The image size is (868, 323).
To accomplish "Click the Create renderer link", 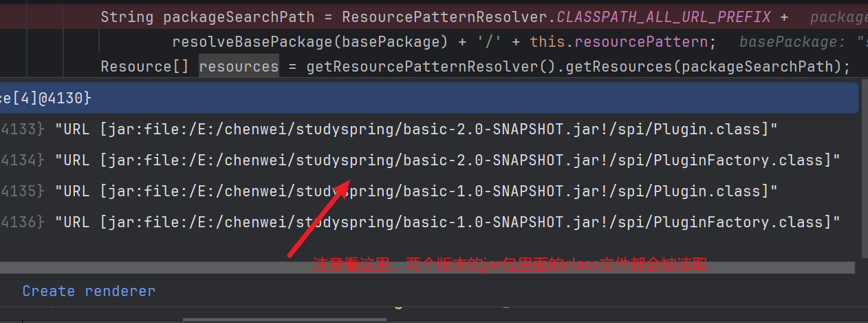I will pos(89,291).
